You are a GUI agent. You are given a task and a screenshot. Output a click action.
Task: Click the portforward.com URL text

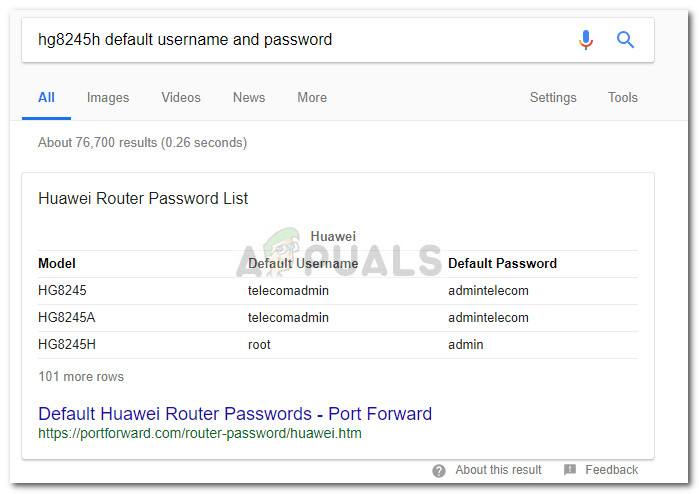point(200,434)
